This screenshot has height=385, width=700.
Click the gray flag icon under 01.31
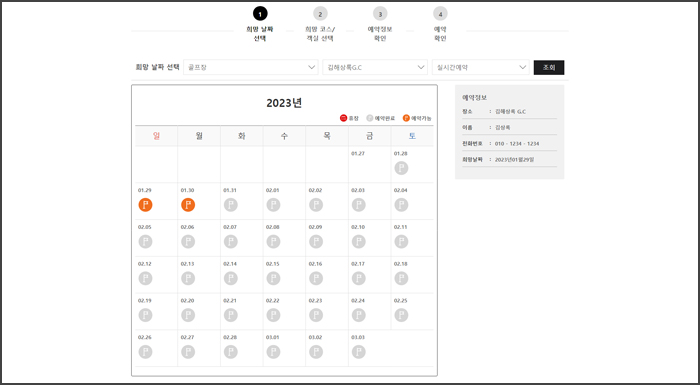click(230, 205)
